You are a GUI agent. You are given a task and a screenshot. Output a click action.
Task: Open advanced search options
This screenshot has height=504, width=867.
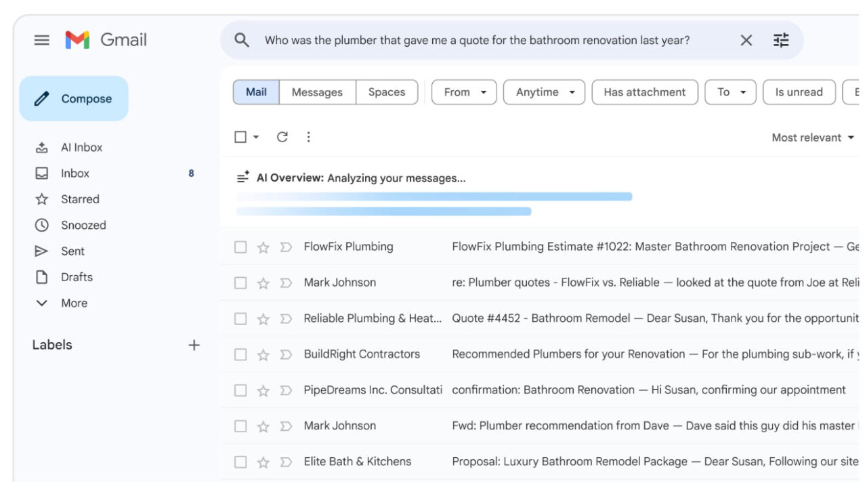click(x=782, y=41)
